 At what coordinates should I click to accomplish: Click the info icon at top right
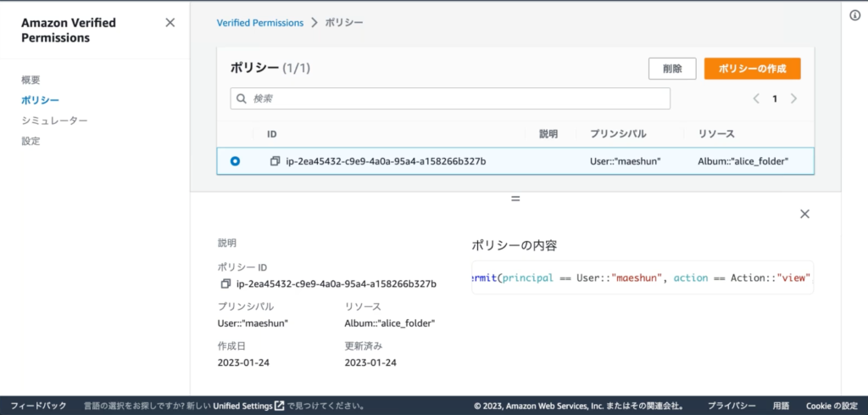[854, 16]
